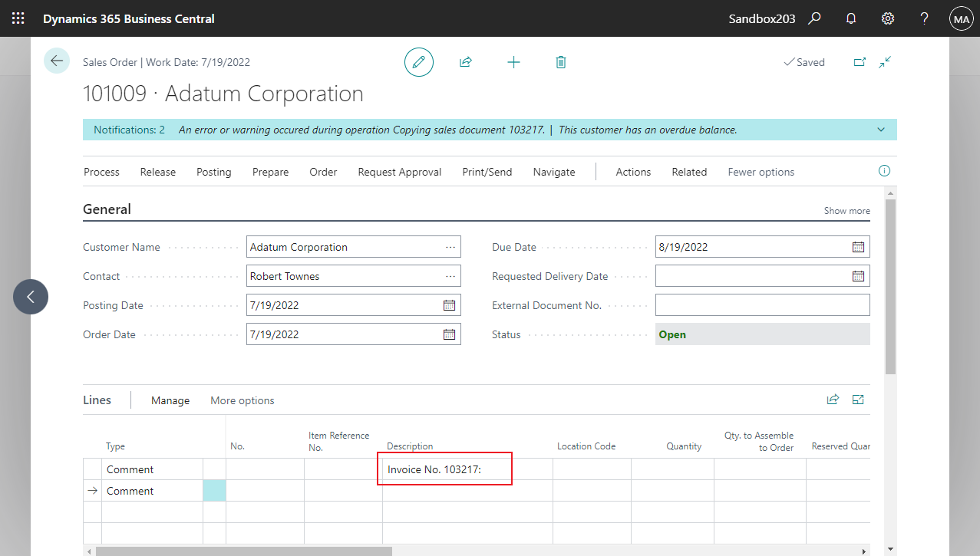Select the Posting menu item
980x556 pixels.
[213, 172]
